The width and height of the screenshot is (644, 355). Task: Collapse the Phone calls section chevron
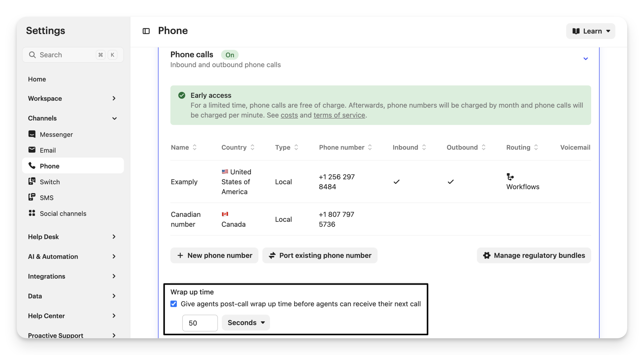(585, 59)
